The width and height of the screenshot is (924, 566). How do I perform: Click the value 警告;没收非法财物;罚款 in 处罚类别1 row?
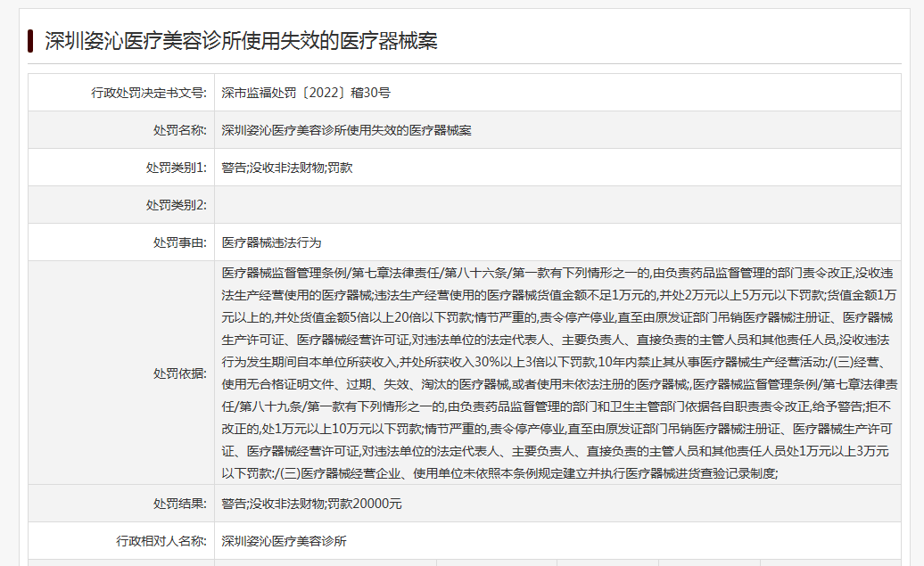point(287,168)
